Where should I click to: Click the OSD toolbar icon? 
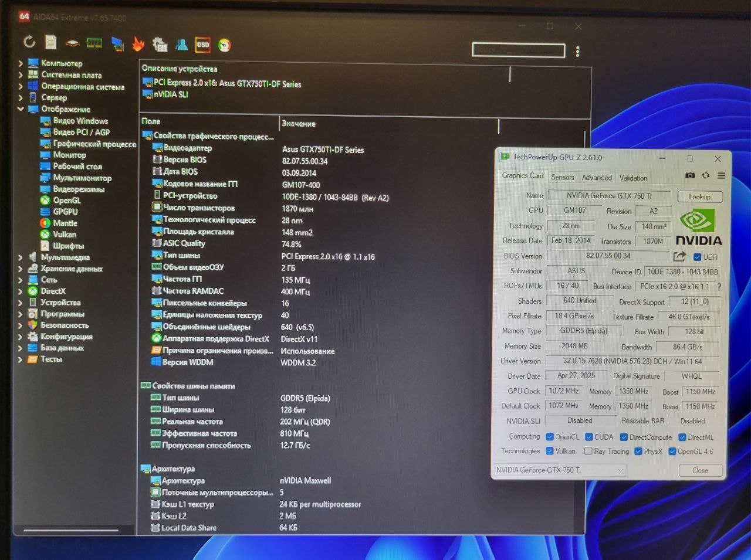pyautogui.click(x=202, y=44)
